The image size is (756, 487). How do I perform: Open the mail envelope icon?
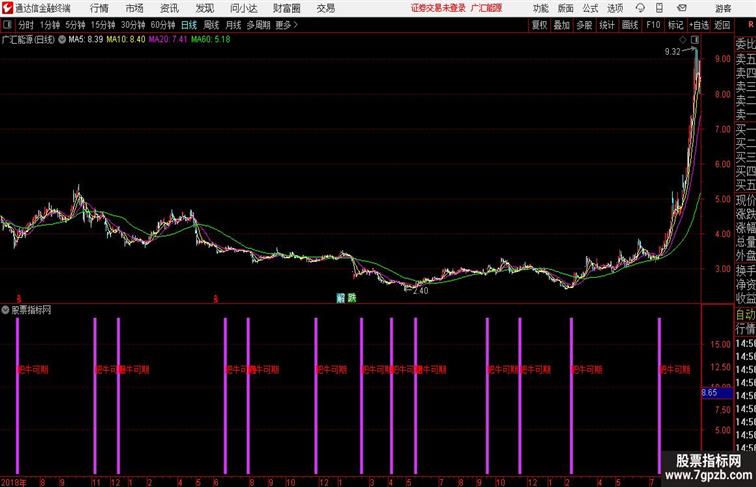coord(682,8)
